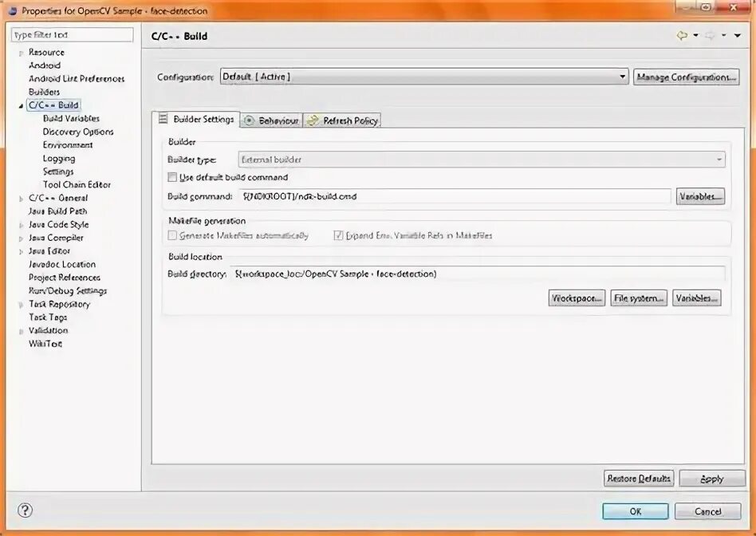Switch to the Builder Settings tab
756x536 pixels.
pos(196,119)
